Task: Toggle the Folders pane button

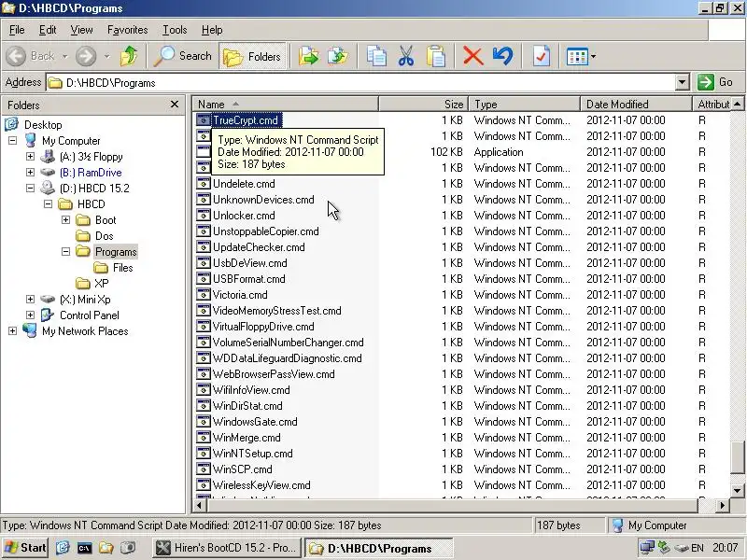Action: [x=252, y=56]
